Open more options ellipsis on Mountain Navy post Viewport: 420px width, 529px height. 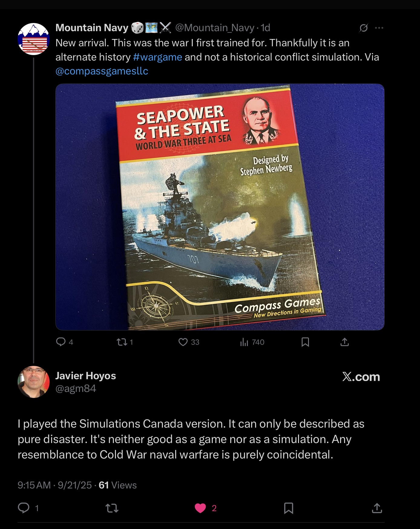379,28
